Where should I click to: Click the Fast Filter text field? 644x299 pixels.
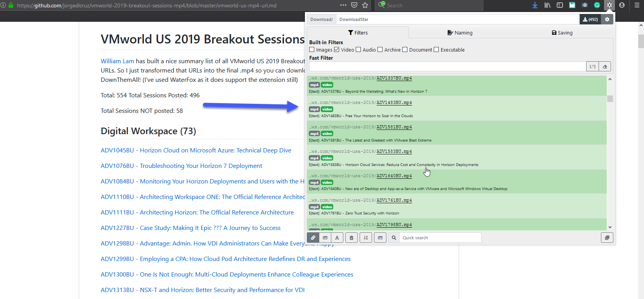click(448, 66)
